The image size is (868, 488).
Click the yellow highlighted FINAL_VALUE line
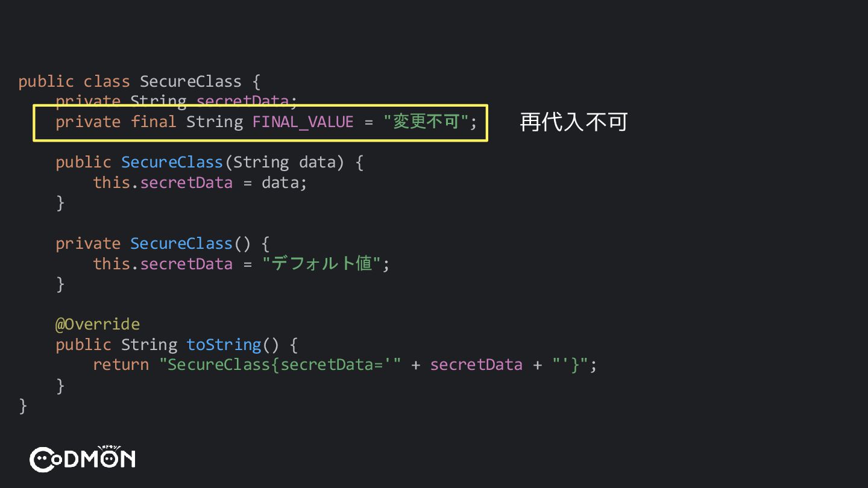pyautogui.click(x=260, y=123)
